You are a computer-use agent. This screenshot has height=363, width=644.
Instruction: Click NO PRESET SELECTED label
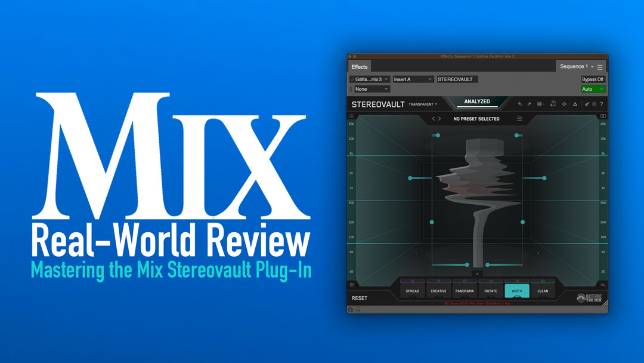pyautogui.click(x=476, y=119)
